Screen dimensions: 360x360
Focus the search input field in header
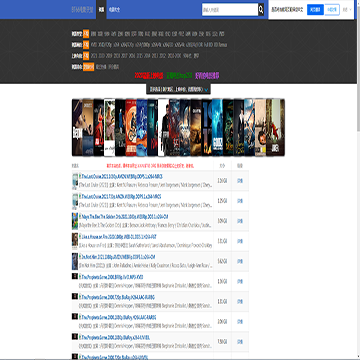230,10
